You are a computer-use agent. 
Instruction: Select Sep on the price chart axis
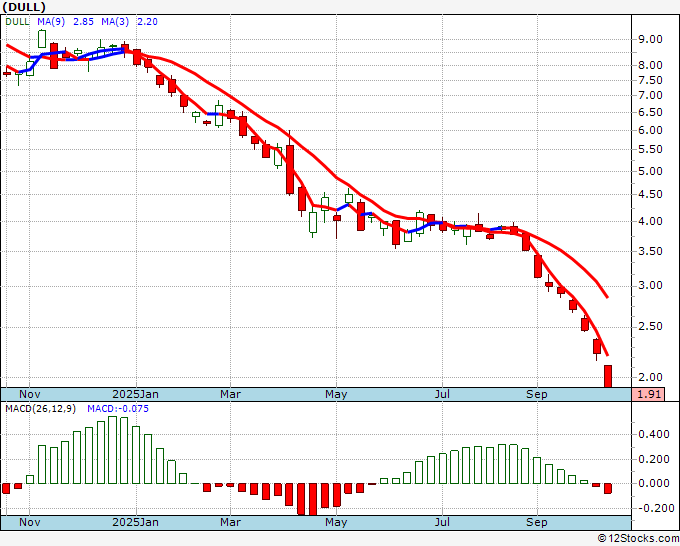538,394
